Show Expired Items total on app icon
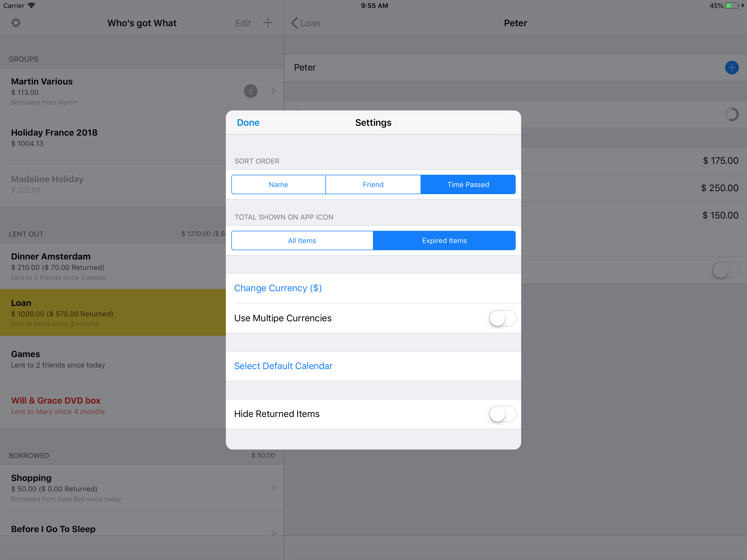This screenshot has width=747, height=560. [444, 240]
